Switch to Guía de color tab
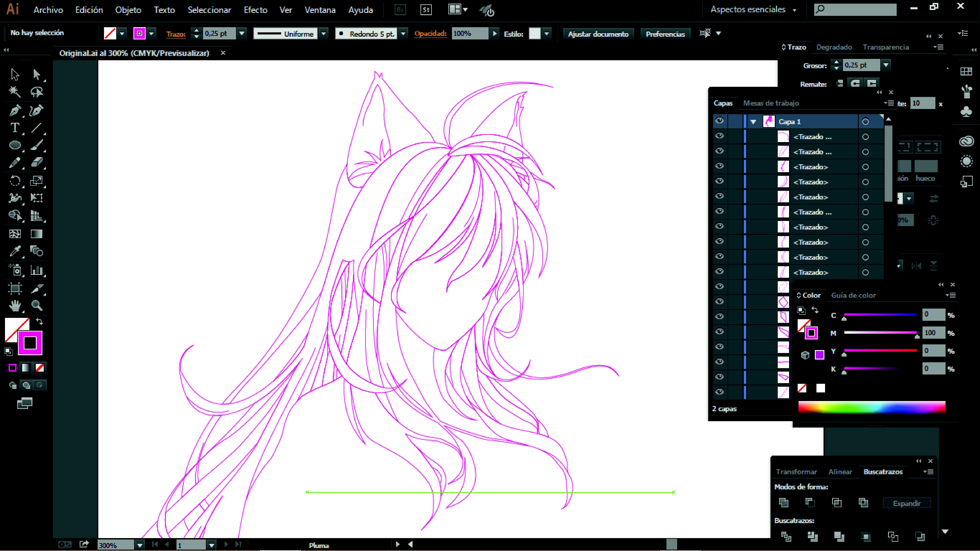This screenshot has height=551, width=980. pyautogui.click(x=853, y=295)
